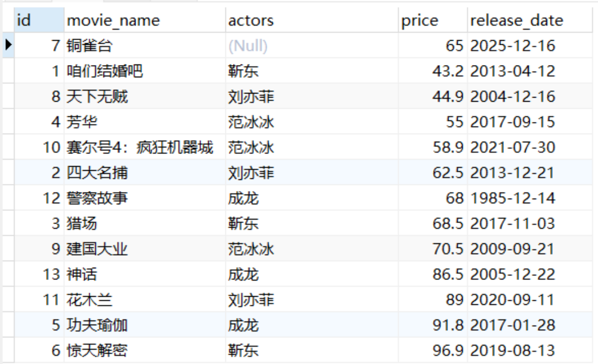The image size is (598, 364).
Task: Select the movie name 天下无贼
Action: pyautogui.click(x=97, y=96)
